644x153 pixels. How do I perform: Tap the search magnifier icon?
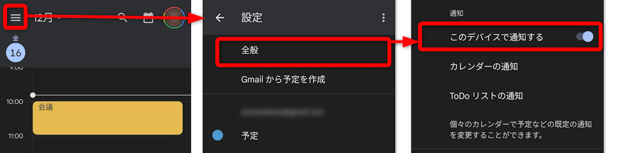point(122,17)
